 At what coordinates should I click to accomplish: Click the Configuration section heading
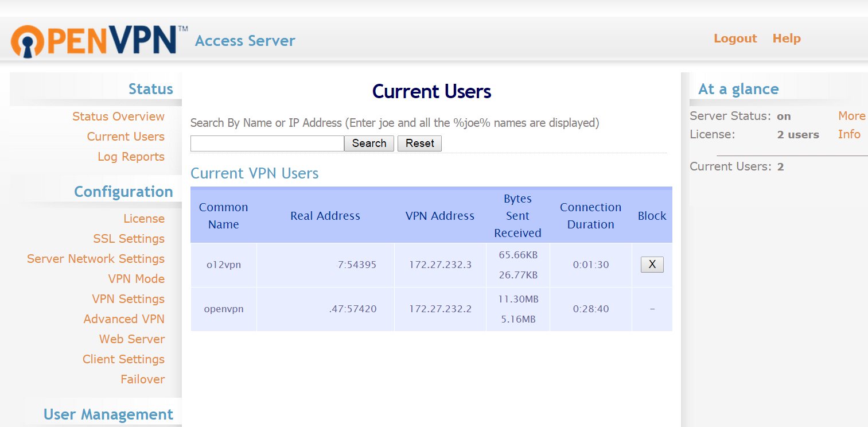[123, 192]
